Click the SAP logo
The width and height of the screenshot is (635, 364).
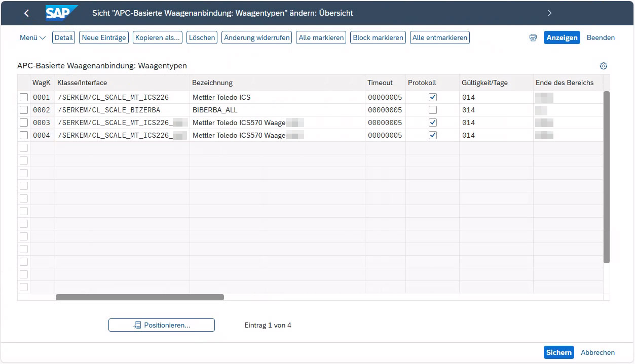(x=61, y=13)
